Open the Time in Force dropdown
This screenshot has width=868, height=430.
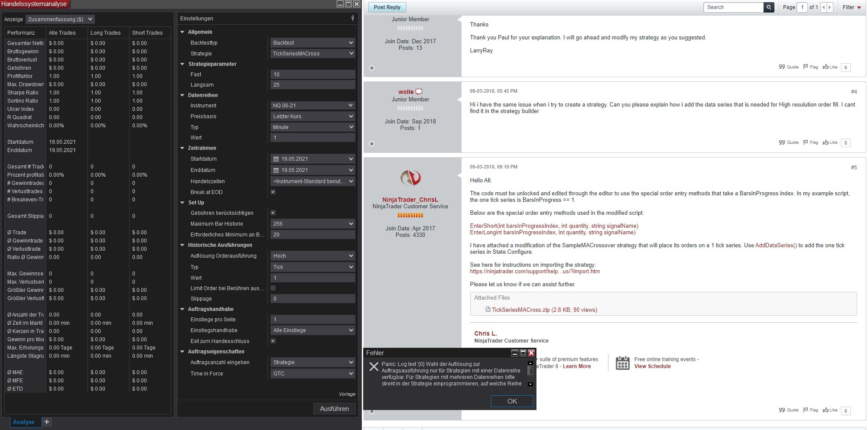tap(313, 373)
